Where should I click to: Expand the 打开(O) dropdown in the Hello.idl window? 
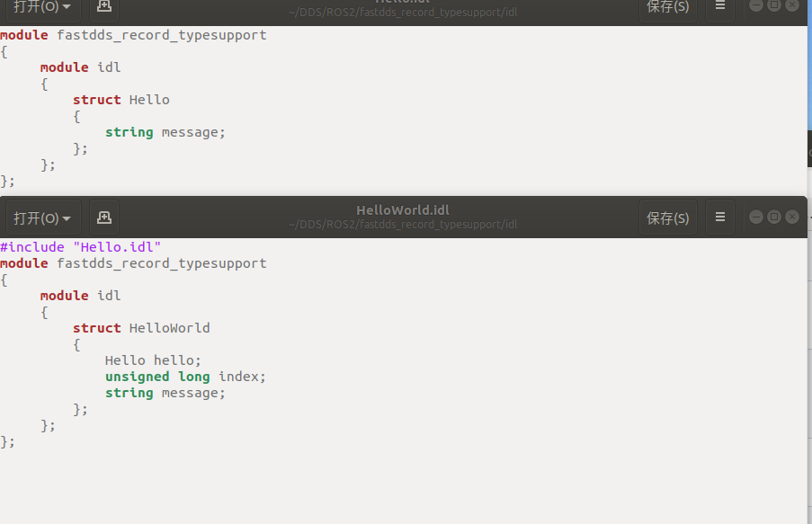pyautogui.click(x=40, y=5)
